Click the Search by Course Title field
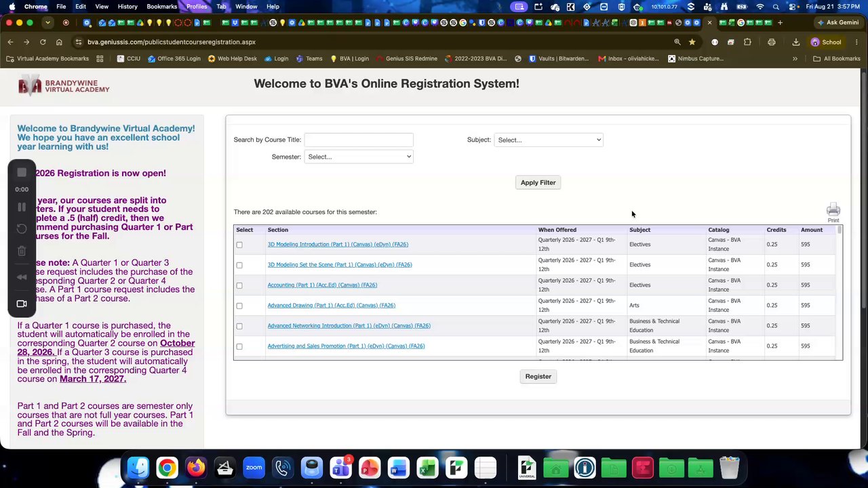 pyautogui.click(x=358, y=140)
